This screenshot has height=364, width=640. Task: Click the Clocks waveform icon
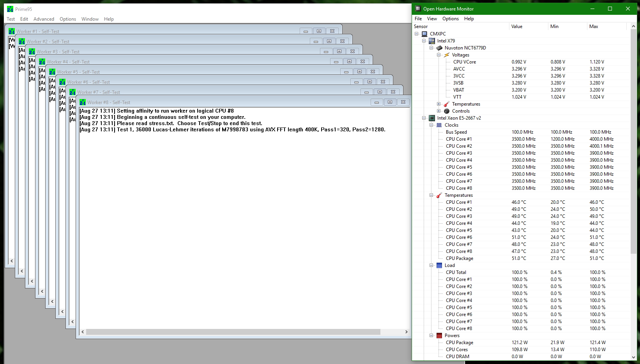pos(439,125)
